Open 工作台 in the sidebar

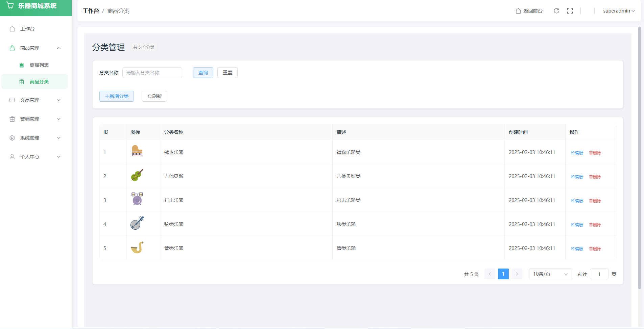[x=27, y=29]
